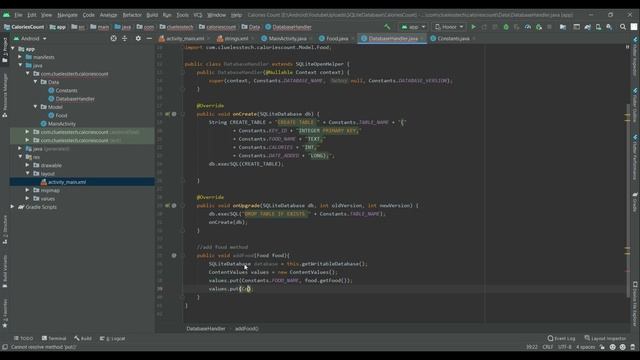
Task: Click Android Studio logo in title bar
Action: (x=6, y=15)
